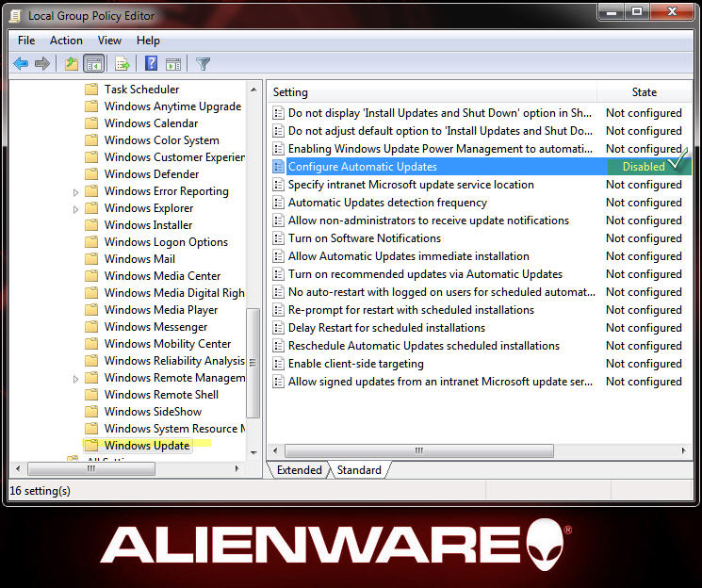702x588 pixels.
Task: Click the tree pane horizontal scroll left arrow
Action: point(18,468)
